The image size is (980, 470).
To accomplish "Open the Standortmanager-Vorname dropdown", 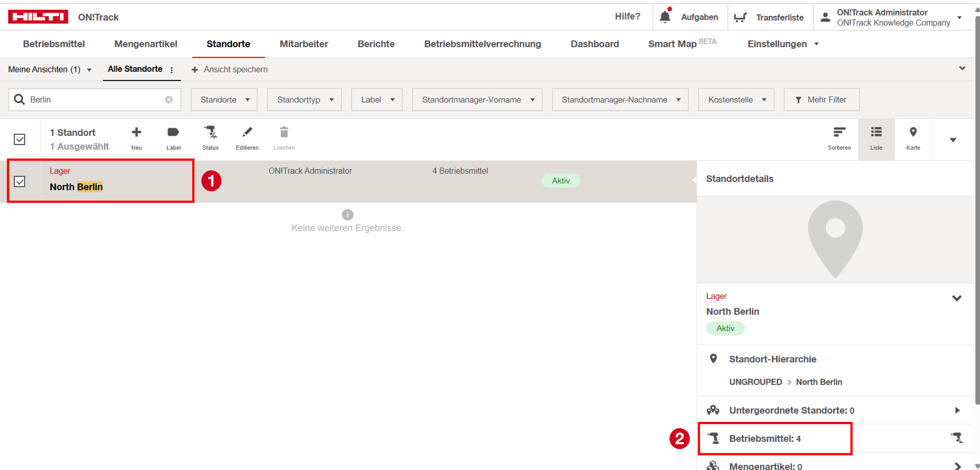I will (477, 100).
